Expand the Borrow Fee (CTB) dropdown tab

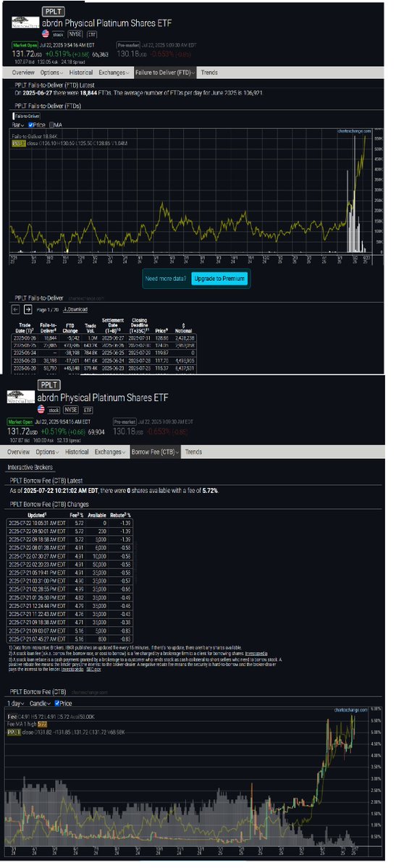point(156,452)
